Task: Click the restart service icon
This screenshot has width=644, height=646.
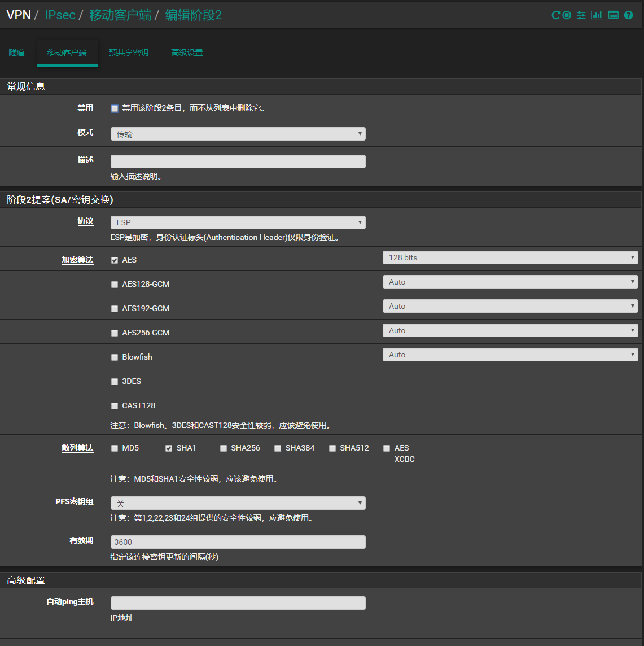Action: (555, 15)
